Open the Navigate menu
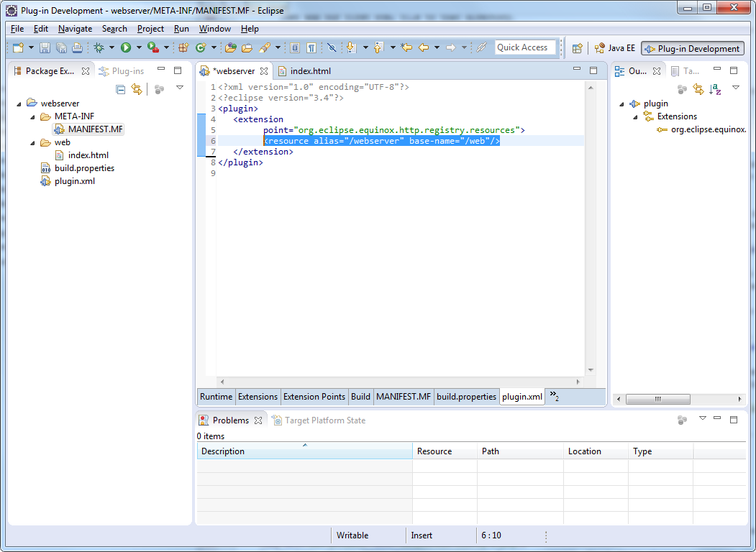756x552 pixels. [x=75, y=29]
